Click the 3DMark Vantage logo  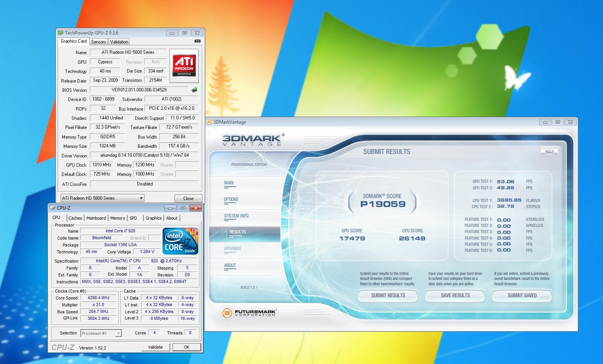252,140
